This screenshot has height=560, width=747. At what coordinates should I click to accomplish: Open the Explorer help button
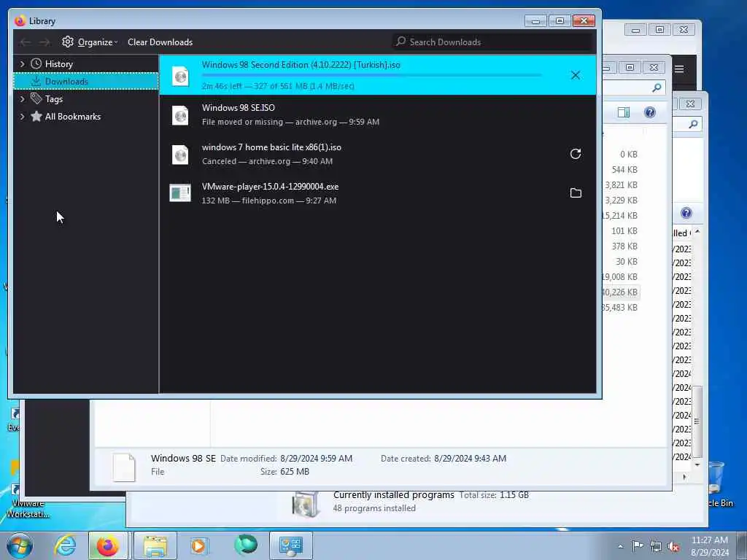tap(650, 112)
